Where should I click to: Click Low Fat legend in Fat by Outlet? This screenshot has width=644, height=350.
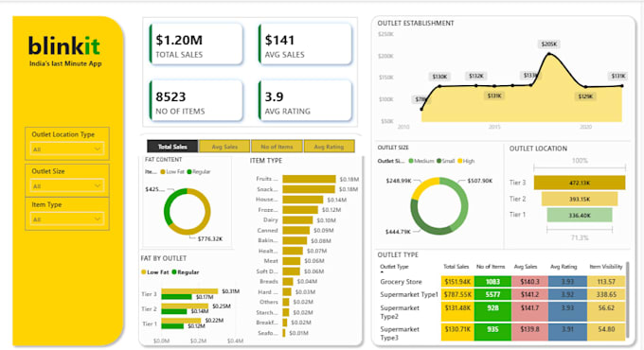pos(154,272)
